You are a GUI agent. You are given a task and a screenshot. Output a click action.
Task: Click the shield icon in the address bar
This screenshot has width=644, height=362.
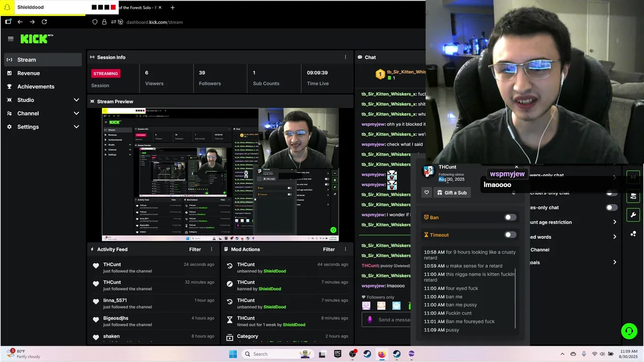click(x=95, y=22)
